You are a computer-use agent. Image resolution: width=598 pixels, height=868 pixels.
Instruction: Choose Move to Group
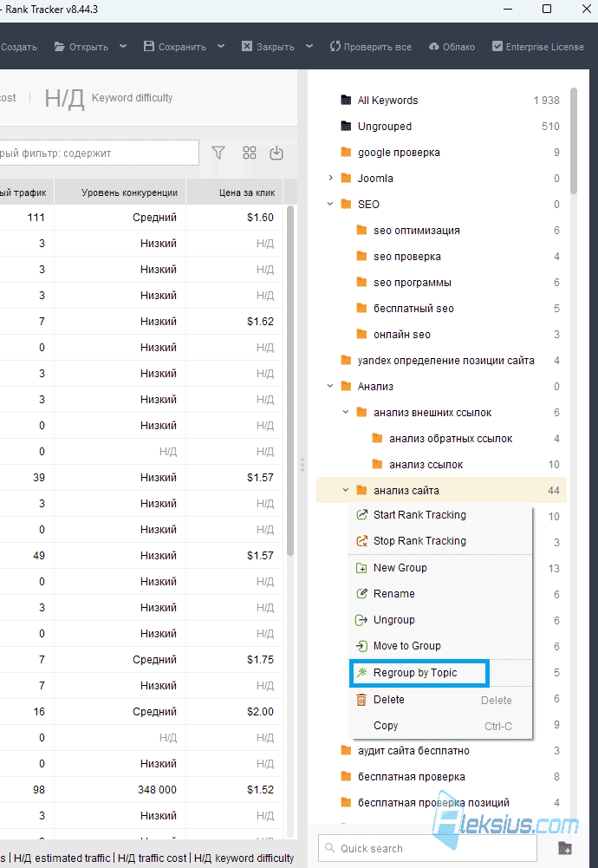[x=440, y=645]
